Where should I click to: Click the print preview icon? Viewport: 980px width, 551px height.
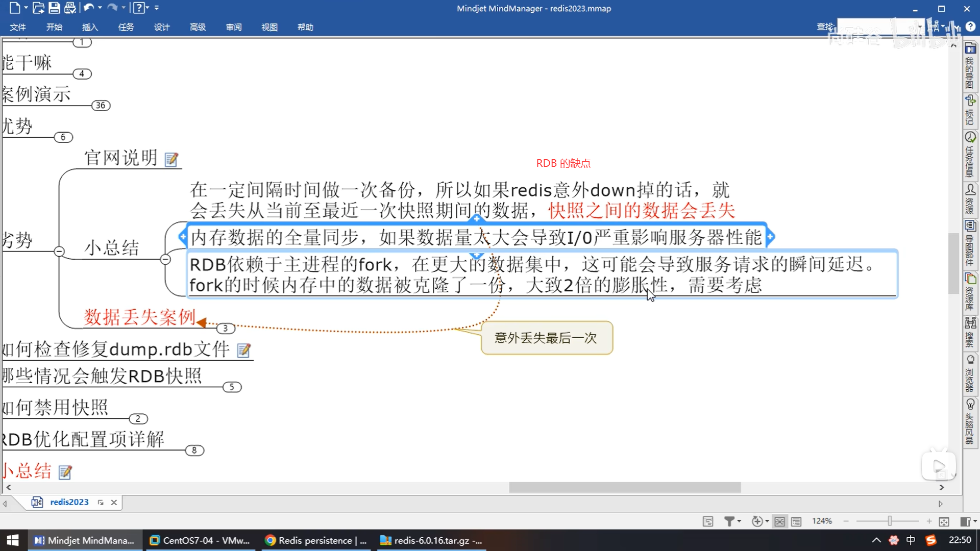pyautogui.click(x=70, y=8)
